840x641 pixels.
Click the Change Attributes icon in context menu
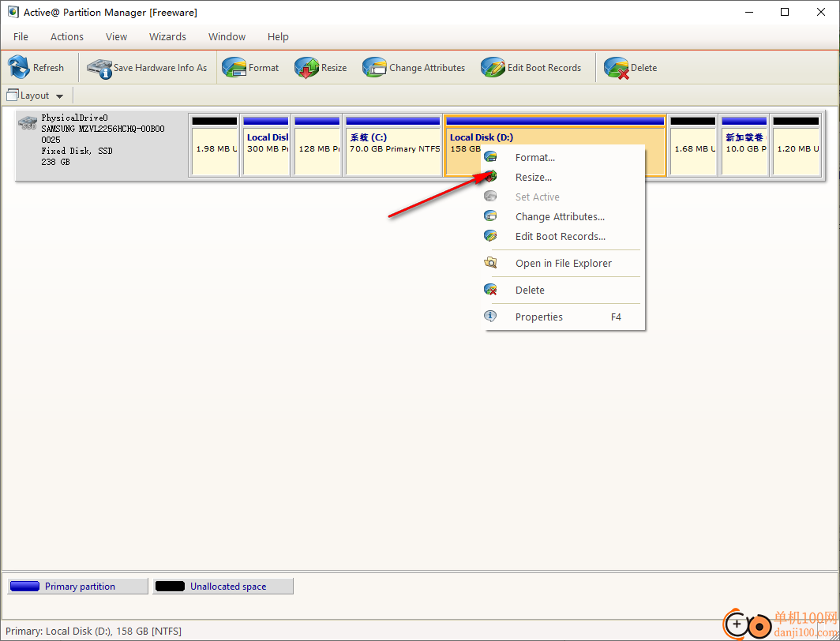coord(490,216)
